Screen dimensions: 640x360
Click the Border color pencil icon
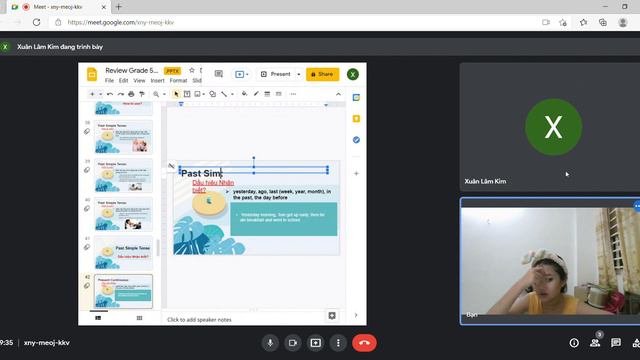pos(256,94)
